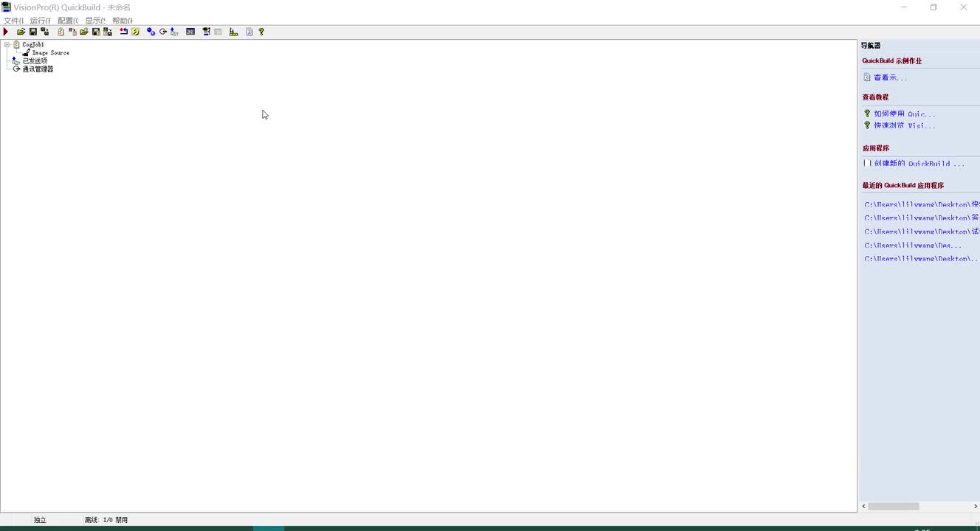Click the 最近的 QuickBuild 应用程序 heading
980x531 pixels.
(903, 186)
